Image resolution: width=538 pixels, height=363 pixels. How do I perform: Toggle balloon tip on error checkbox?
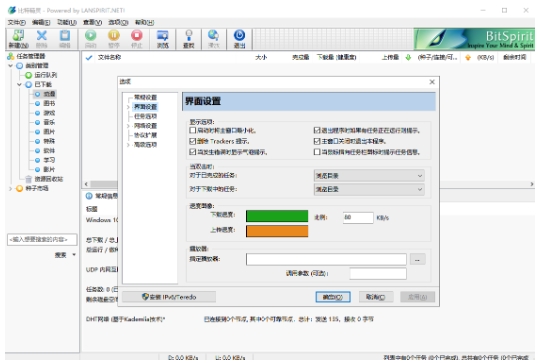(192, 152)
